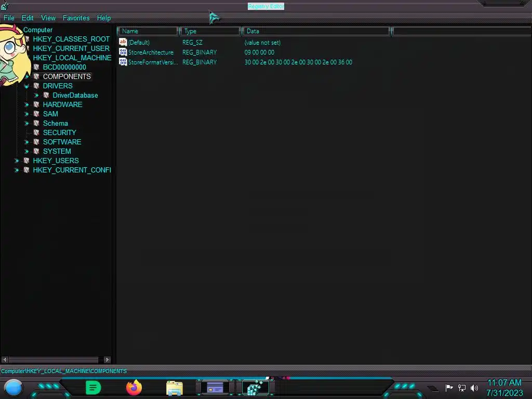Click the HARDWARE key folder icon
This screenshot has height=399, width=532.
(x=36, y=104)
